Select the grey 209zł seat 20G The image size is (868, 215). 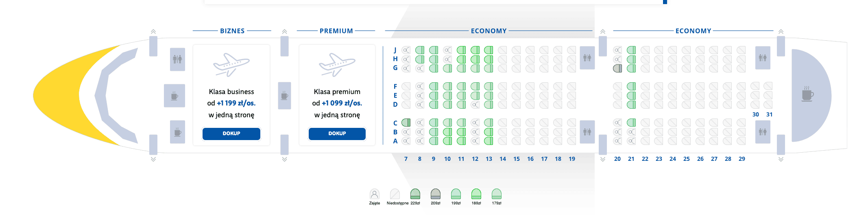click(x=617, y=68)
